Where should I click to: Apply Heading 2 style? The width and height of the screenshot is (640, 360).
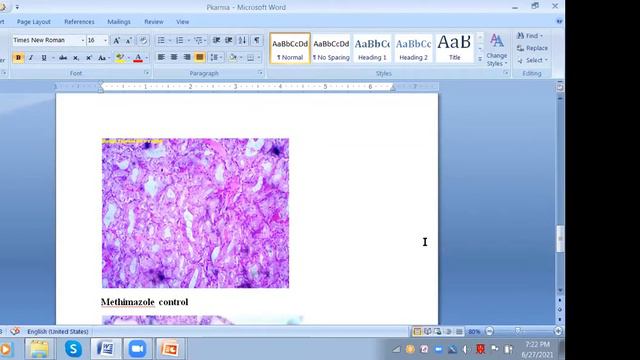coord(413,48)
